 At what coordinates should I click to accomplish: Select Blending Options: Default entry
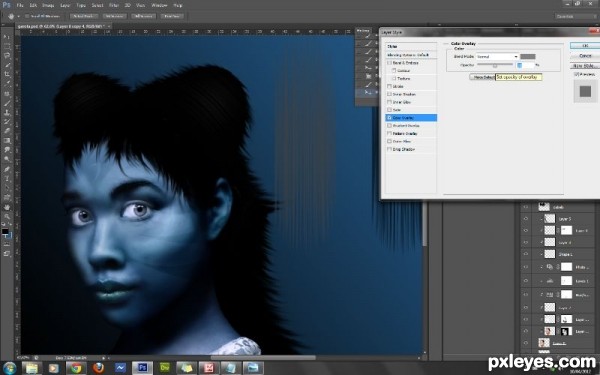411,55
